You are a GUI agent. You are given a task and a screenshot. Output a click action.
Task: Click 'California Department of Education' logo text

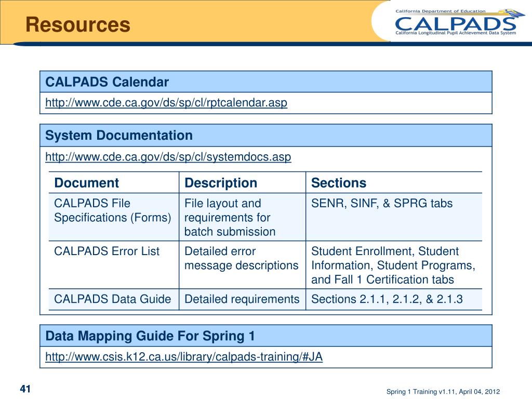point(441,11)
